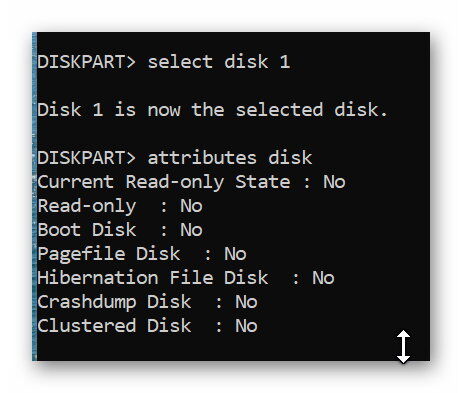This screenshot has height=393, width=462.
Task: Click the 'attributes disk' command text
Action: click(230, 158)
